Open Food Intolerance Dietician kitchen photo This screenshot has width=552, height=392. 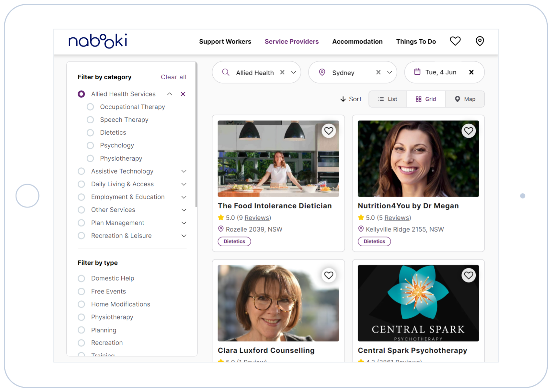(x=278, y=159)
